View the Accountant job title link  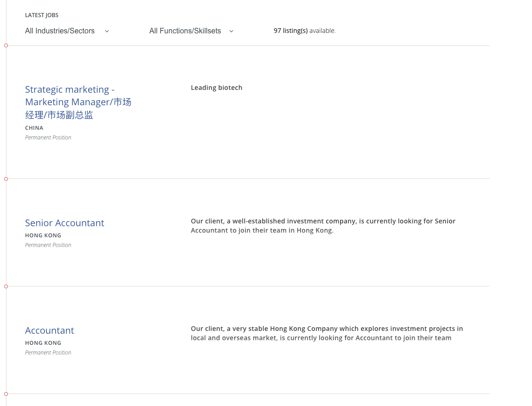tap(50, 330)
